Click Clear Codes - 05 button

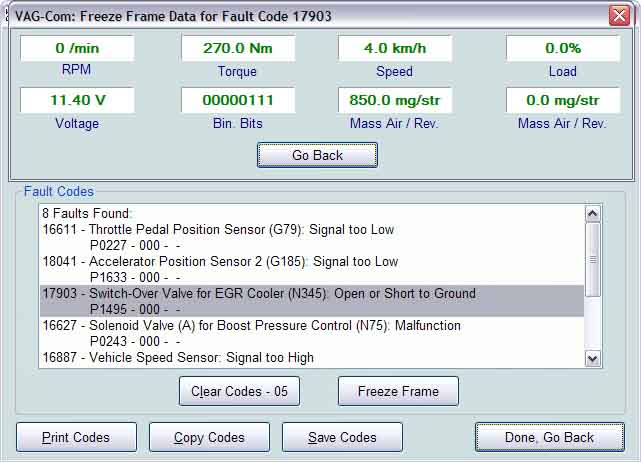pos(239,391)
